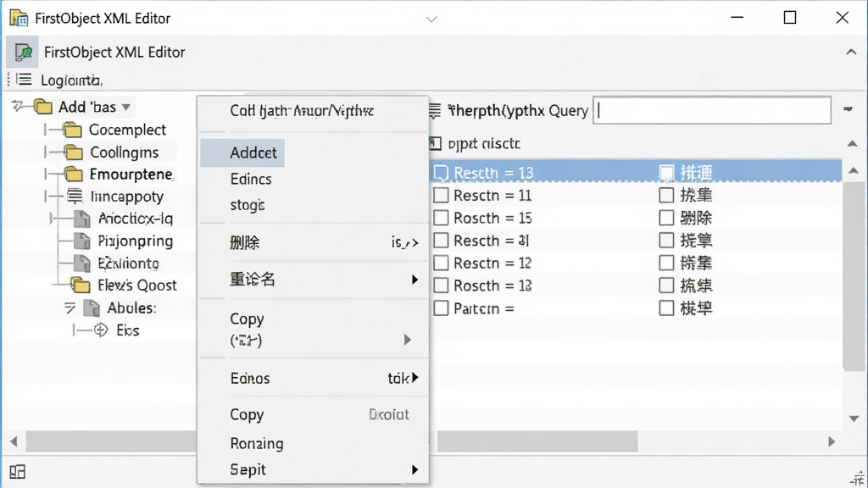Click the file icon beside Anoclicx-iq

[x=82, y=219]
